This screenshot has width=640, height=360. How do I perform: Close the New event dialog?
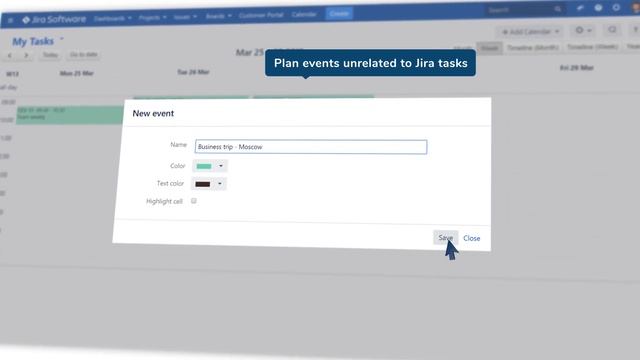471,238
